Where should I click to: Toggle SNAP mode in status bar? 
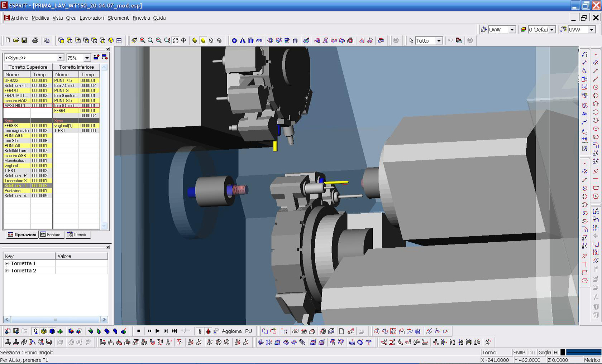[x=519, y=353]
